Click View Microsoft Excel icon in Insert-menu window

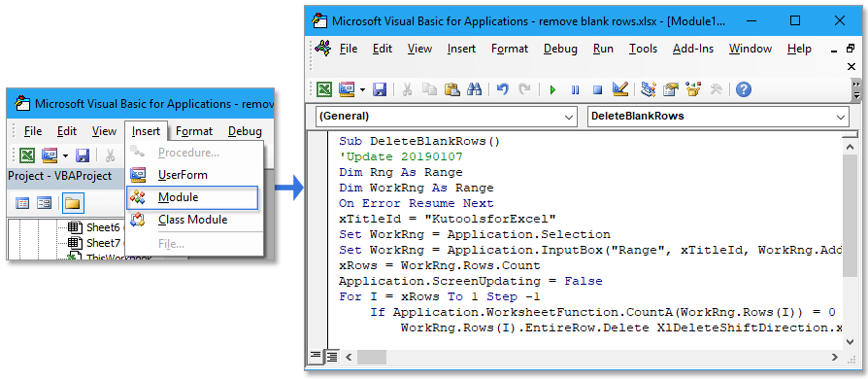tap(27, 155)
